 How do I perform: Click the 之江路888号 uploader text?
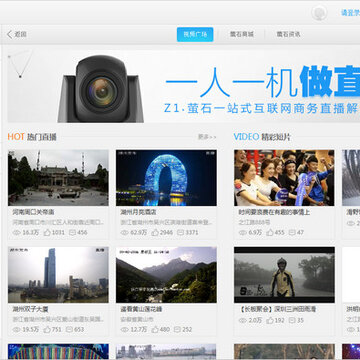[254, 222]
